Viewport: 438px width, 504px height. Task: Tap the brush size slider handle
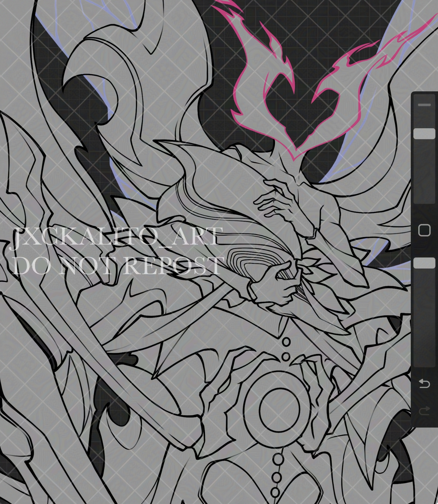(x=424, y=133)
